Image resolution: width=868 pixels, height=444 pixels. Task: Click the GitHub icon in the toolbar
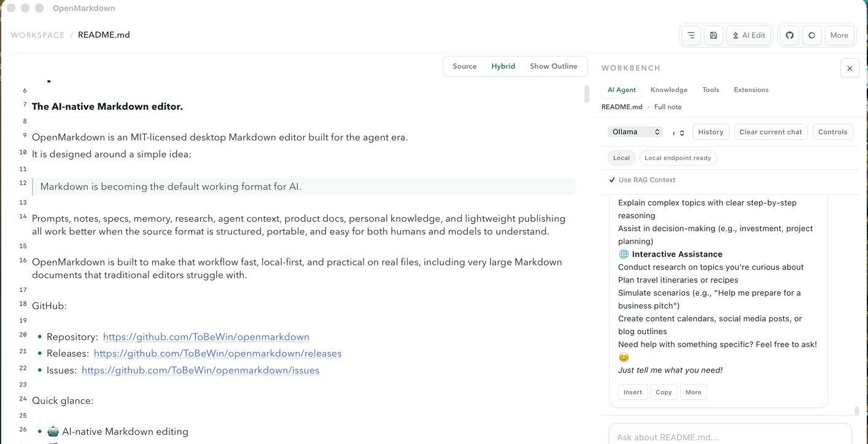click(789, 35)
